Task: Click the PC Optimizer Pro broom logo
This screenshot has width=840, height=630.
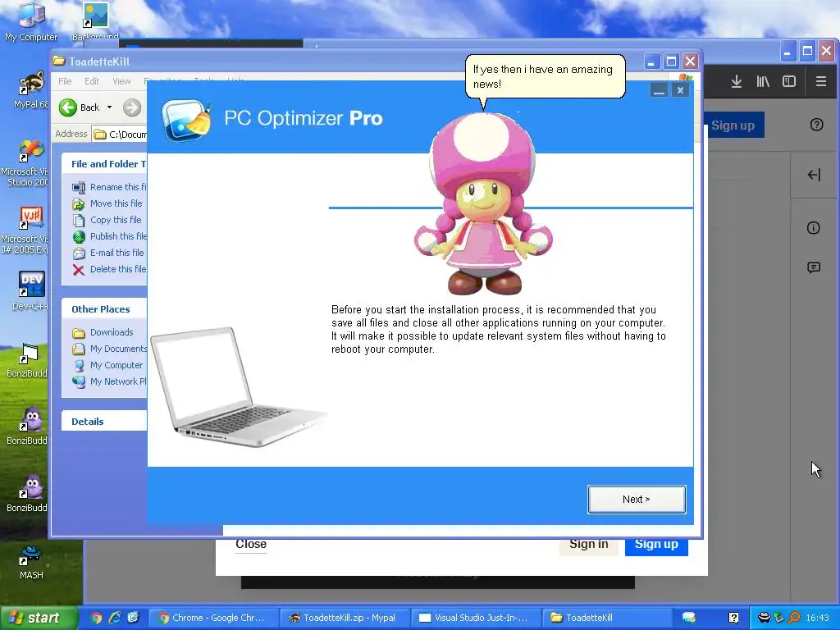Action: click(x=186, y=119)
